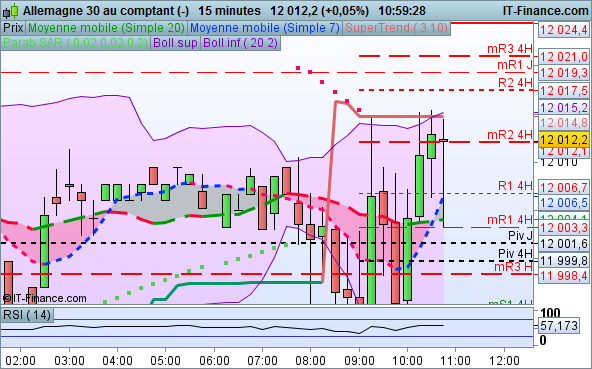Click the 12 024,4 price level label
This screenshot has height=369, width=592.
click(x=564, y=29)
